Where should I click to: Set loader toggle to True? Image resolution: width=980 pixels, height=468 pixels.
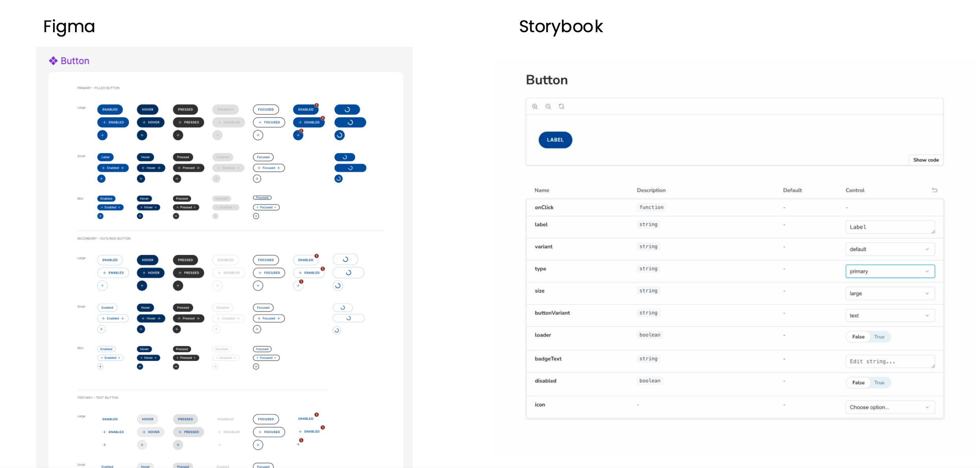click(879, 337)
